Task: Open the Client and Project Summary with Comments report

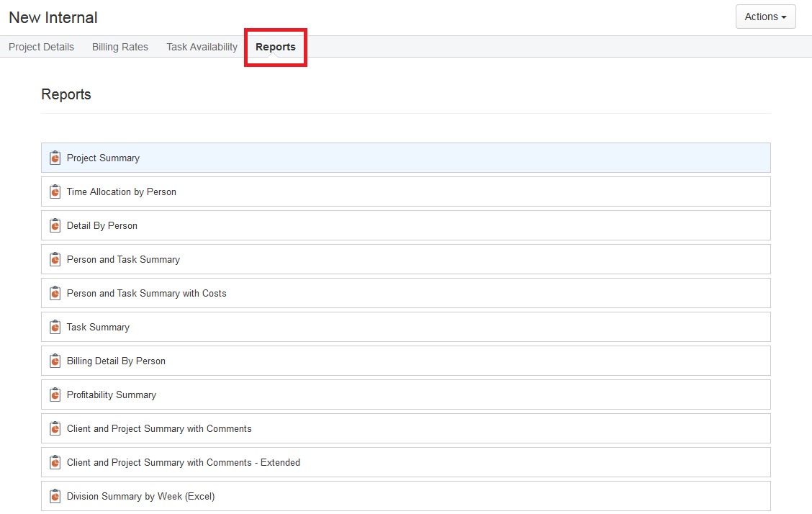Action: pyautogui.click(x=159, y=428)
